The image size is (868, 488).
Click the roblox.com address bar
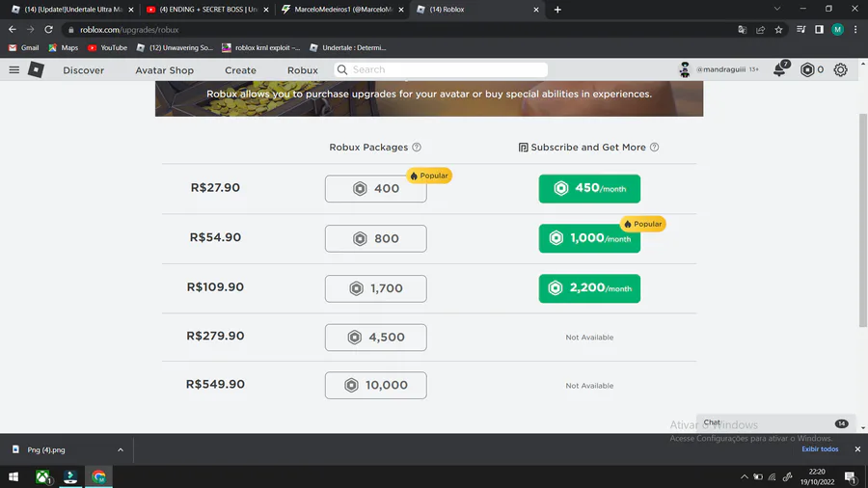398,29
